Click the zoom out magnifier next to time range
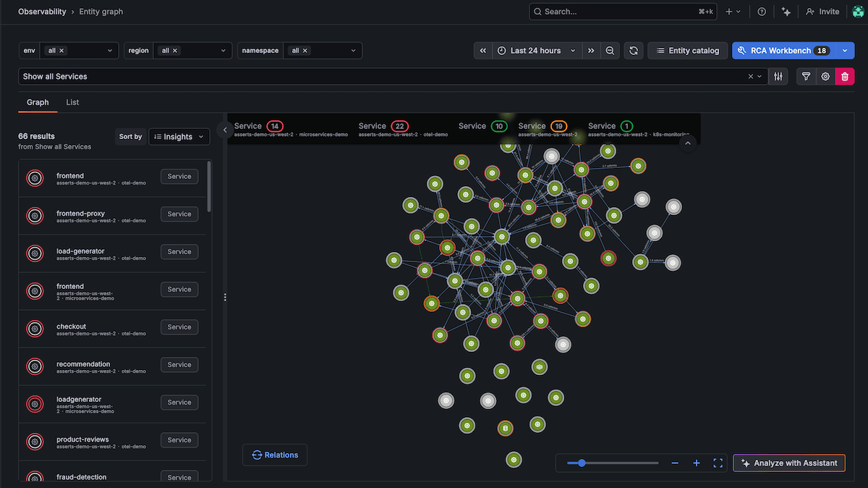This screenshot has width=868, height=488. (x=610, y=50)
